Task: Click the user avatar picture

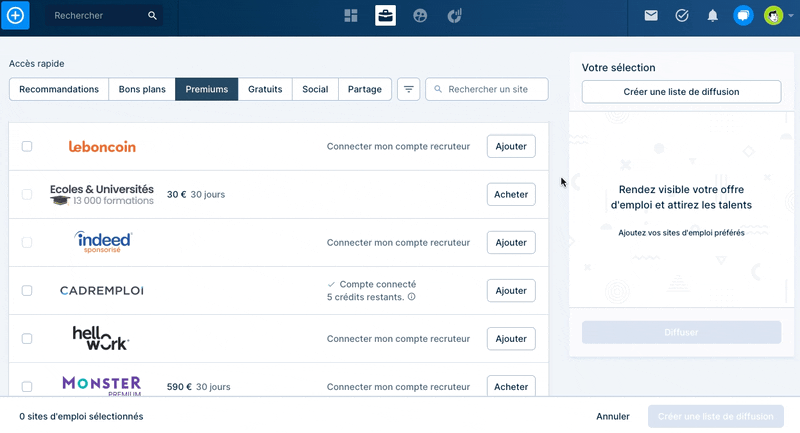Action: (x=773, y=16)
